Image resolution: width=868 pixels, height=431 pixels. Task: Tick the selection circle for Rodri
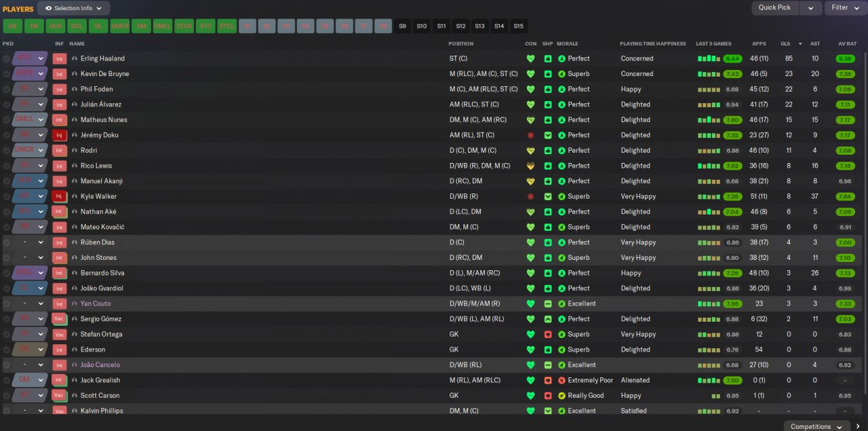[x=7, y=151]
